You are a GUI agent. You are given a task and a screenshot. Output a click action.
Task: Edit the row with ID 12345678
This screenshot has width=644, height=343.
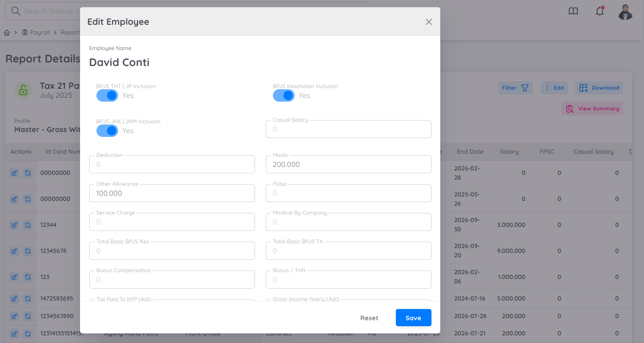(x=14, y=251)
